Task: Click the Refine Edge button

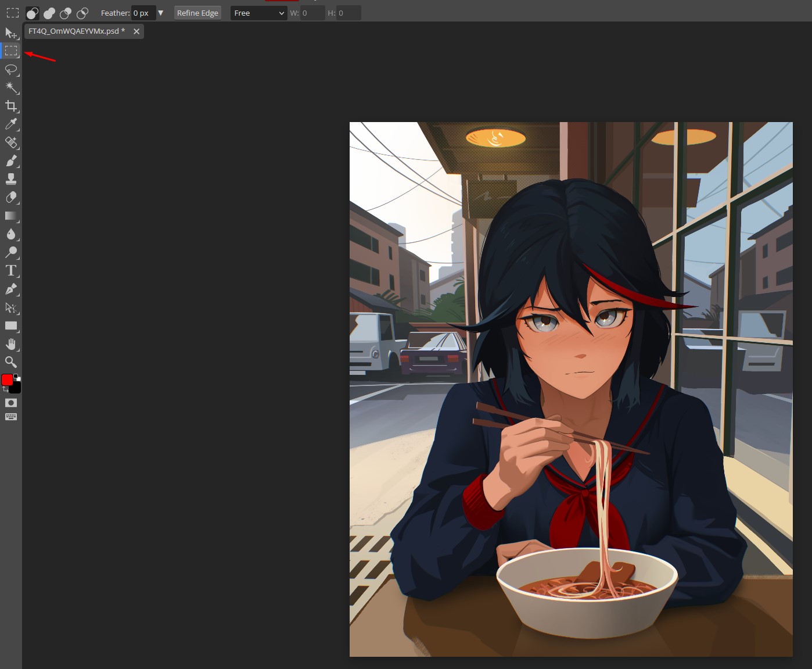Action: (x=197, y=13)
